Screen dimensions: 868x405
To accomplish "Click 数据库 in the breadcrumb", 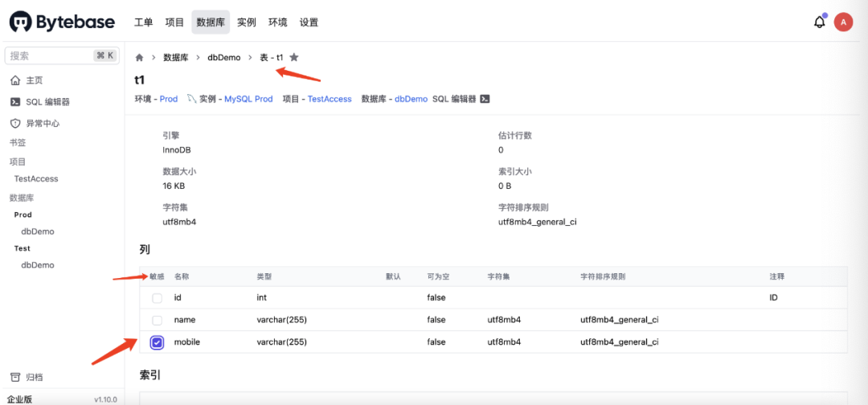I will coord(175,57).
